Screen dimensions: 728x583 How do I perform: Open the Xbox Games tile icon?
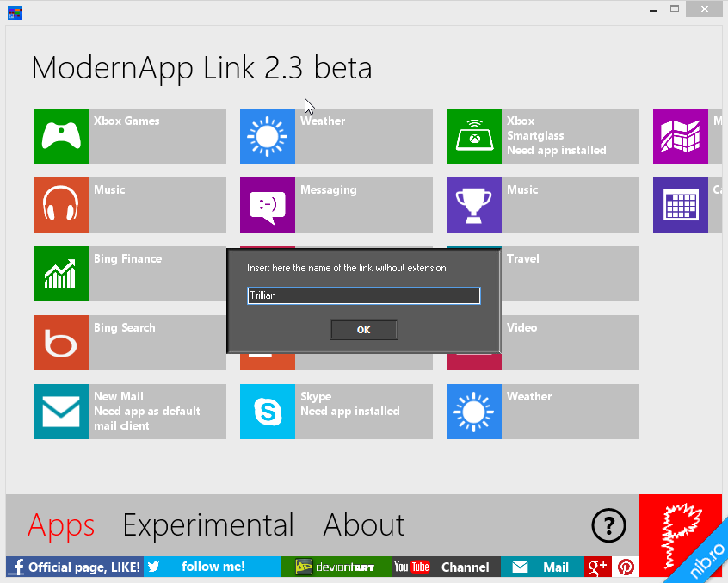pos(61,136)
